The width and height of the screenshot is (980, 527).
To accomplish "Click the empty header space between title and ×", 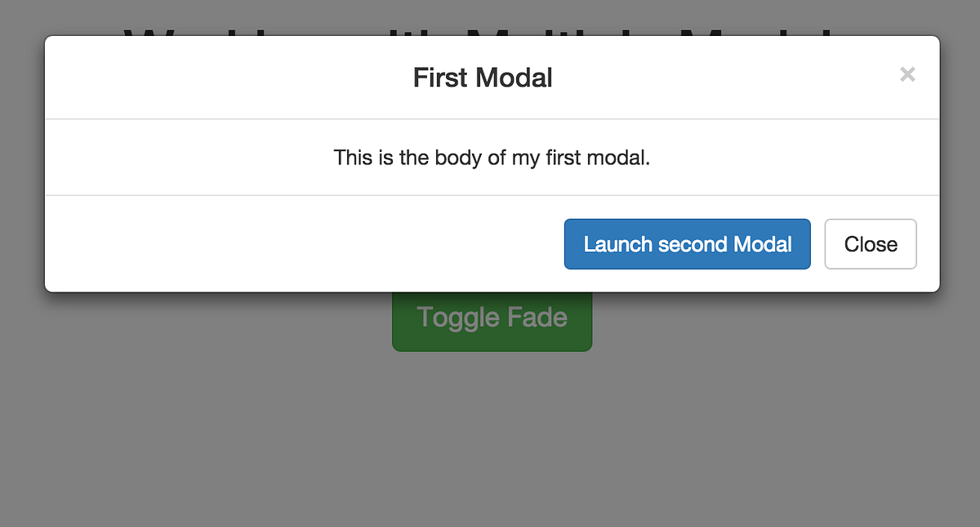I will coord(725,78).
